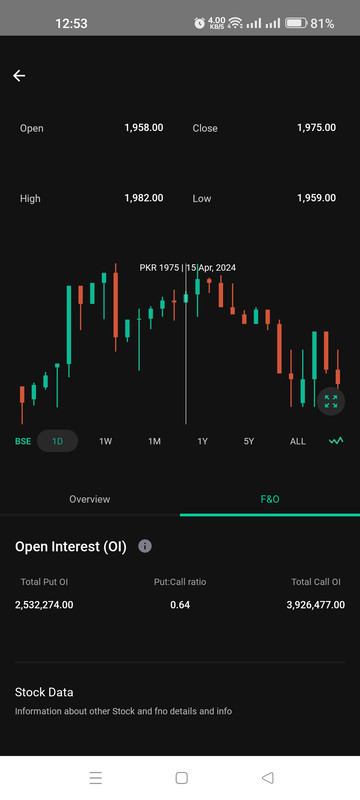
Task: Tap the Android home square icon
Action: point(182,778)
